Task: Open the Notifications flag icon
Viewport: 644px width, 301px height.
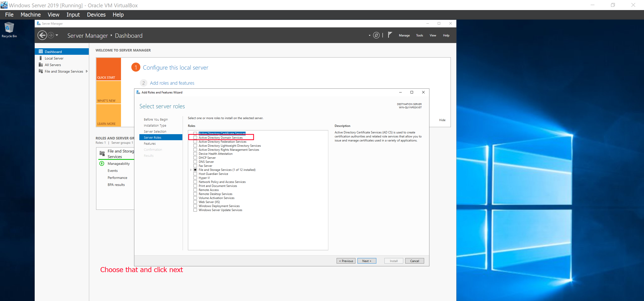Action: click(390, 35)
